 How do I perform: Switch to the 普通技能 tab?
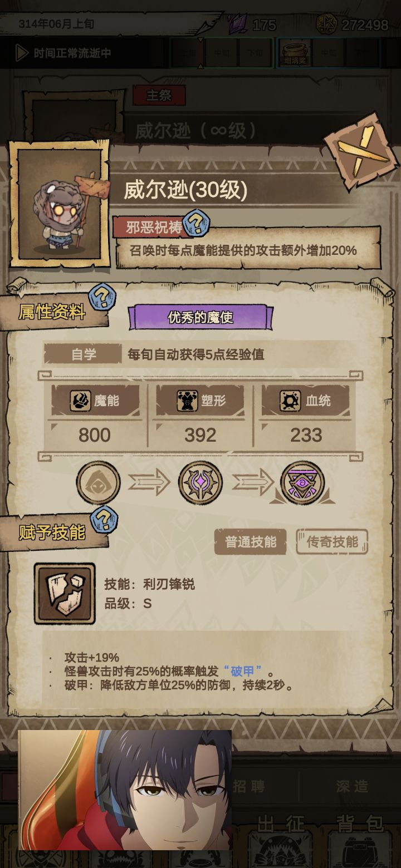(251, 542)
